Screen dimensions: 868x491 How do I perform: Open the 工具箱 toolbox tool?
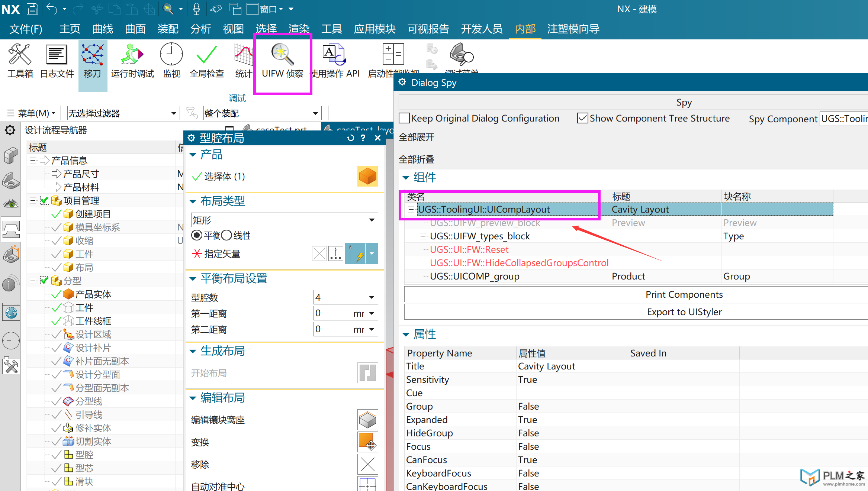point(20,61)
